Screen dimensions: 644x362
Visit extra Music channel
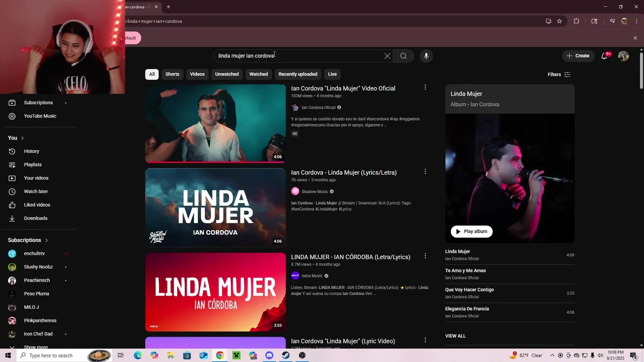(x=312, y=276)
